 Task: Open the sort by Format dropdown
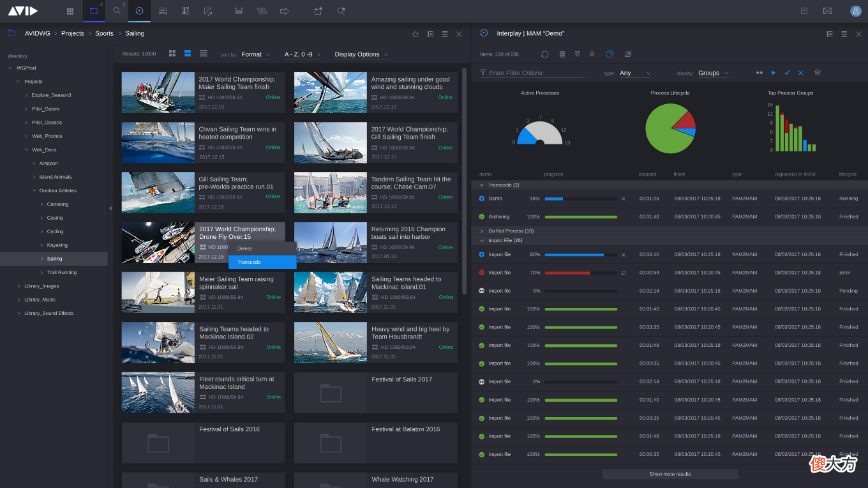click(255, 54)
